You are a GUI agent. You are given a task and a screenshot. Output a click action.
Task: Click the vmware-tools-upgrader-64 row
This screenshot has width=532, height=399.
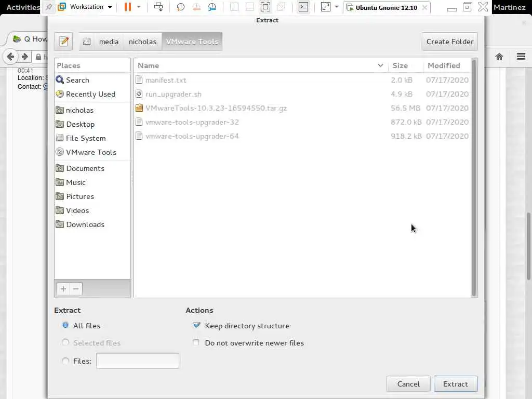(302, 136)
